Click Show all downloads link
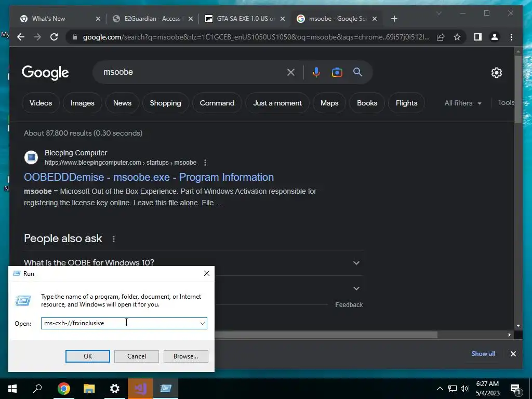Screen dimensions: 532x399 pos(483,353)
